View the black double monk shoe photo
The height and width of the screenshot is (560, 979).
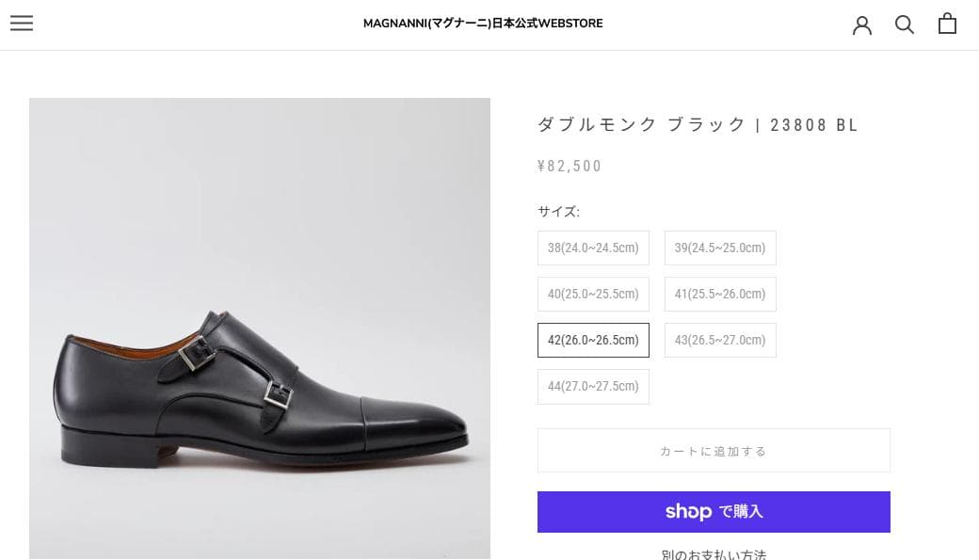point(260,328)
